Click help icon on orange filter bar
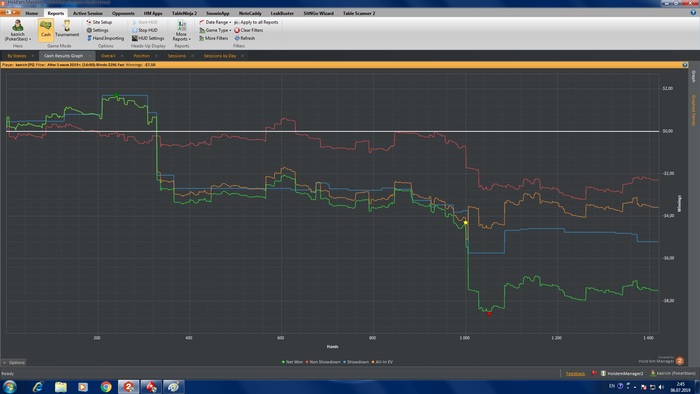The image size is (700, 394). [x=685, y=65]
